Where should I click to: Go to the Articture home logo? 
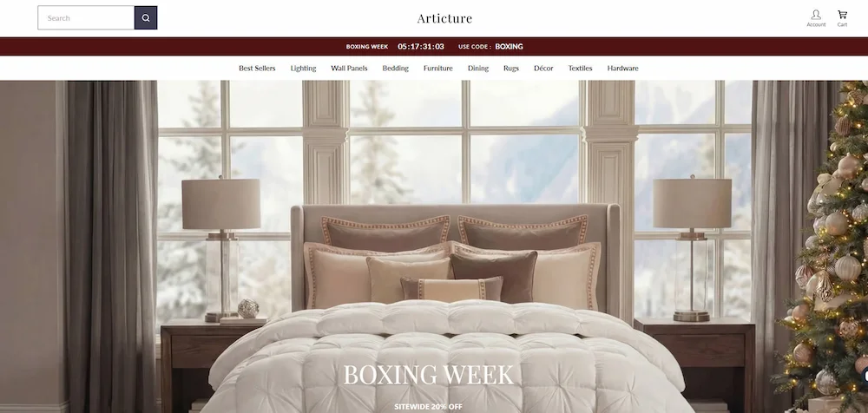point(444,18)
